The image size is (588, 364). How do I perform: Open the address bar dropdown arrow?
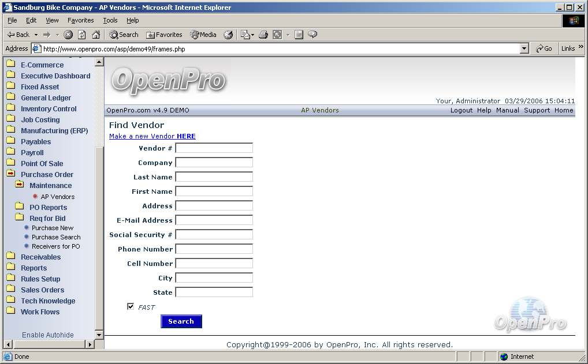[x=524, y=49]
